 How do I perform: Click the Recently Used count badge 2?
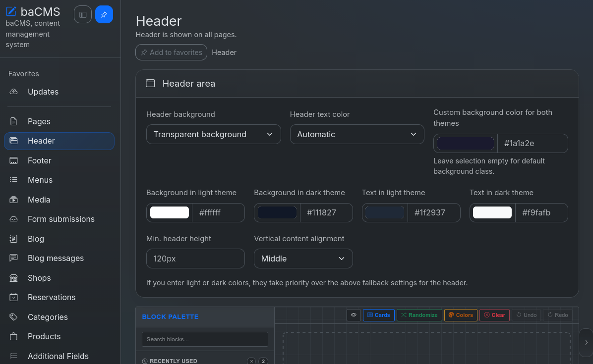pyautogui.click(x=263, y=361)
